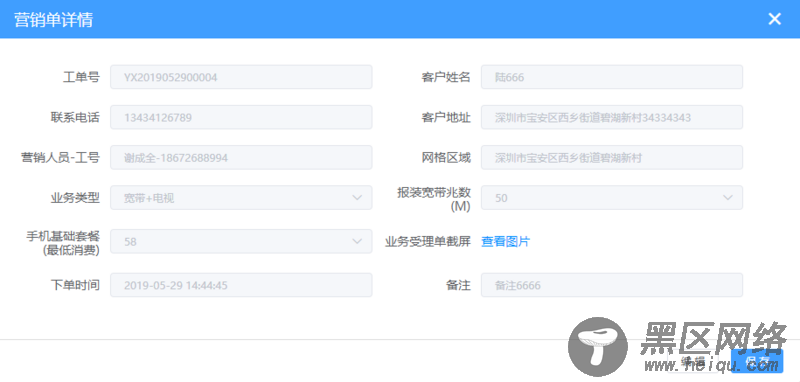Click the 手机基础套餐(最低消费) label
This screenshot has height=382, width=800.
(63, 243)
